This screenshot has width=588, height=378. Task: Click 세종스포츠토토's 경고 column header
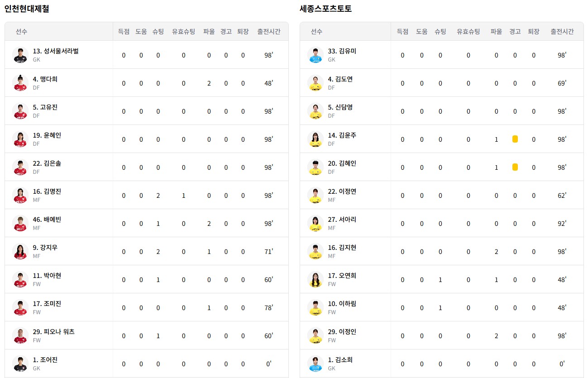[515, 31]
